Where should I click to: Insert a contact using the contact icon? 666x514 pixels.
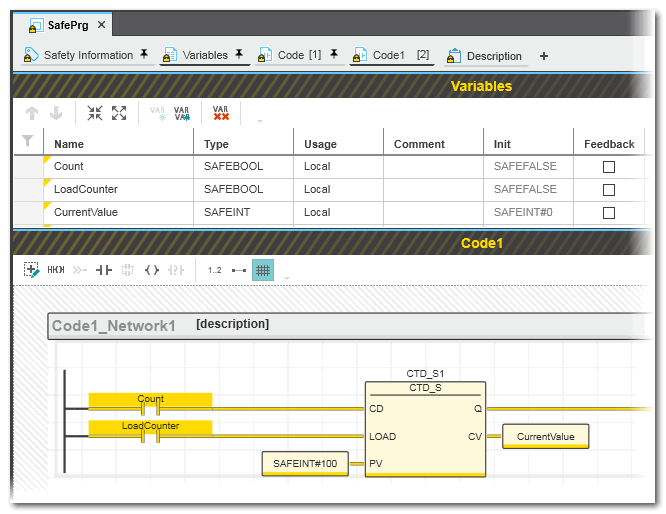click(x=104, y=270)
